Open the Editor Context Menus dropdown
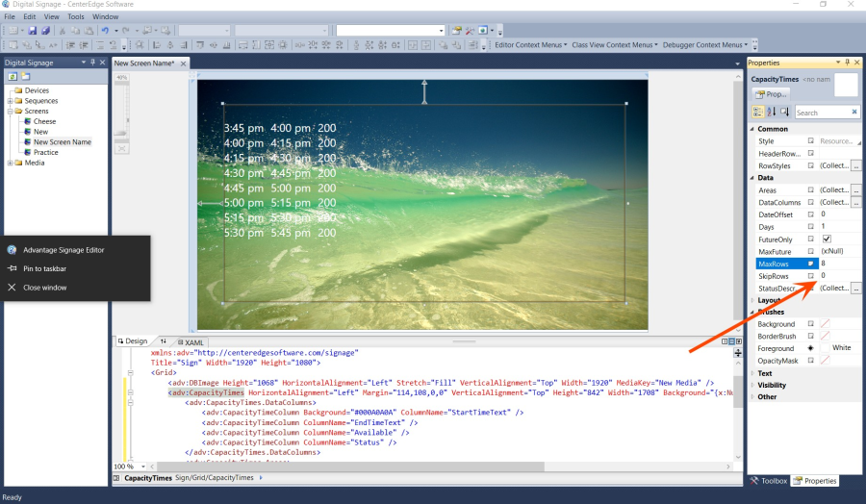The image size is (866, 504). (x=528, y=45)
